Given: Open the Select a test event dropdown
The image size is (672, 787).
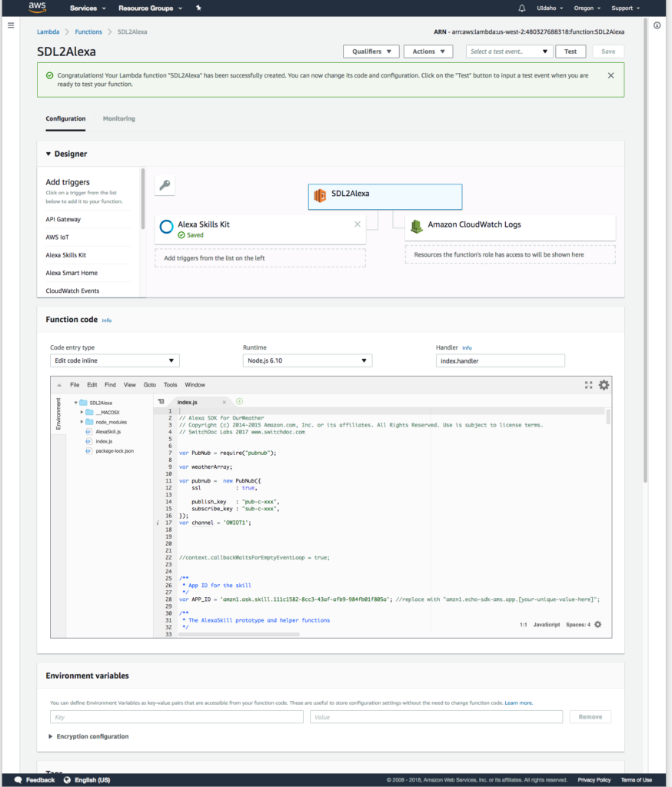Looking at the screenshot, I should pos(509,51).
